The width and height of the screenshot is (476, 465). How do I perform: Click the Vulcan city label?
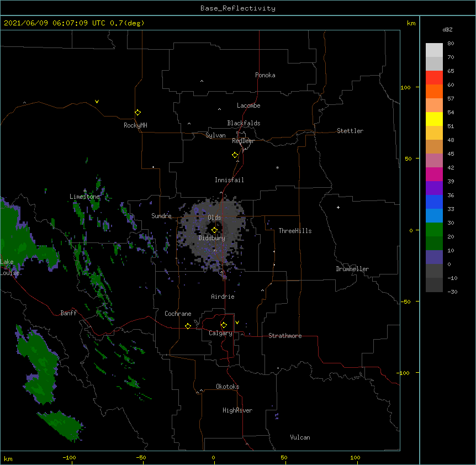pos(300,437)
